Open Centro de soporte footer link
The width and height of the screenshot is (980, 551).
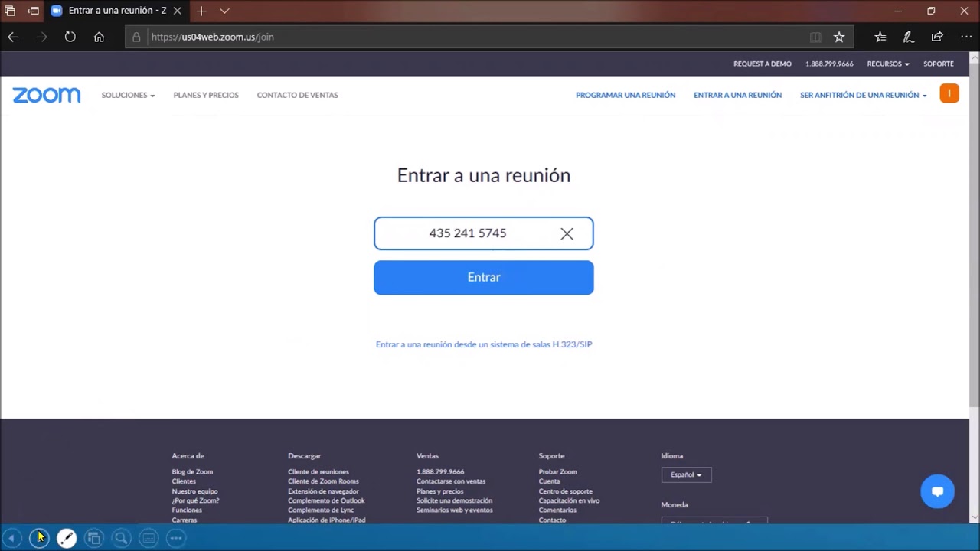(565, 491)
